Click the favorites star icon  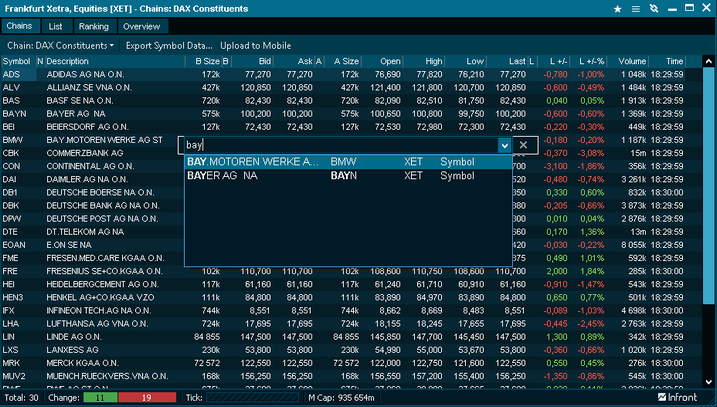[x=618, y=8]
